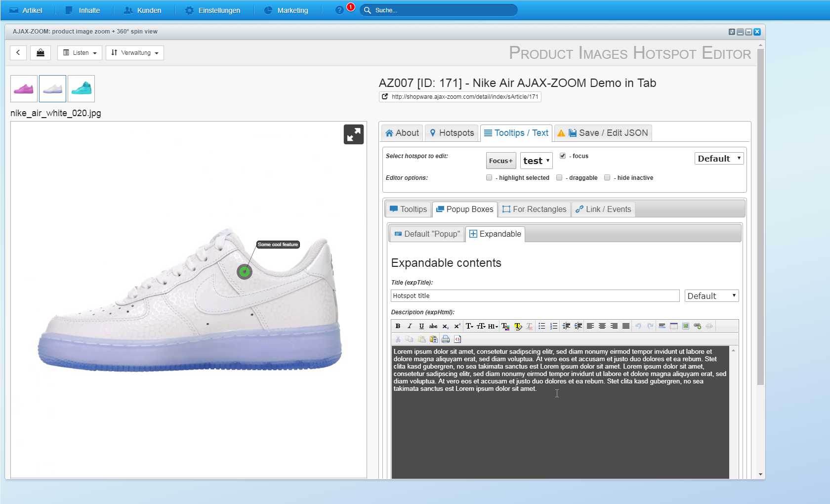Increase indent in editor
This screenshot has width=830, height=504.
(x=578, y=326)
